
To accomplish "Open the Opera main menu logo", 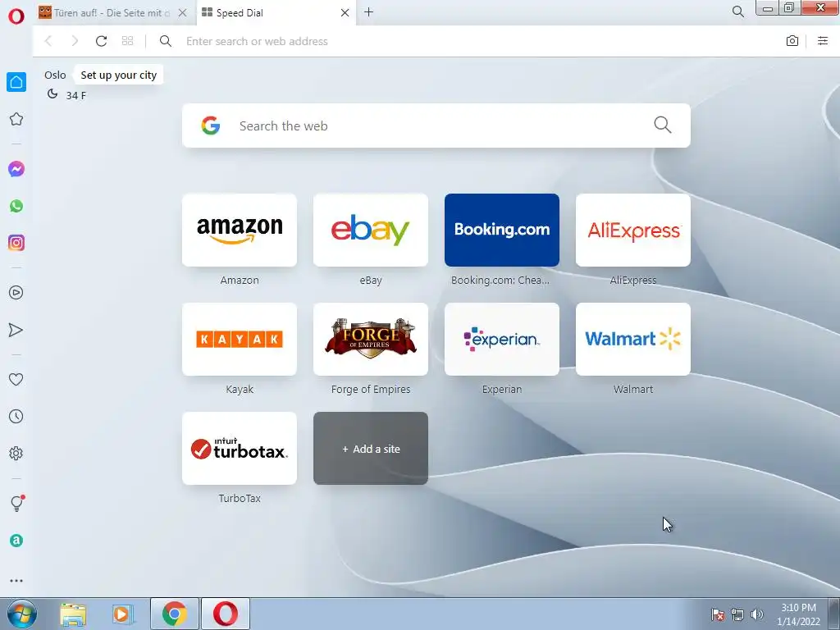I will point(16,16).
